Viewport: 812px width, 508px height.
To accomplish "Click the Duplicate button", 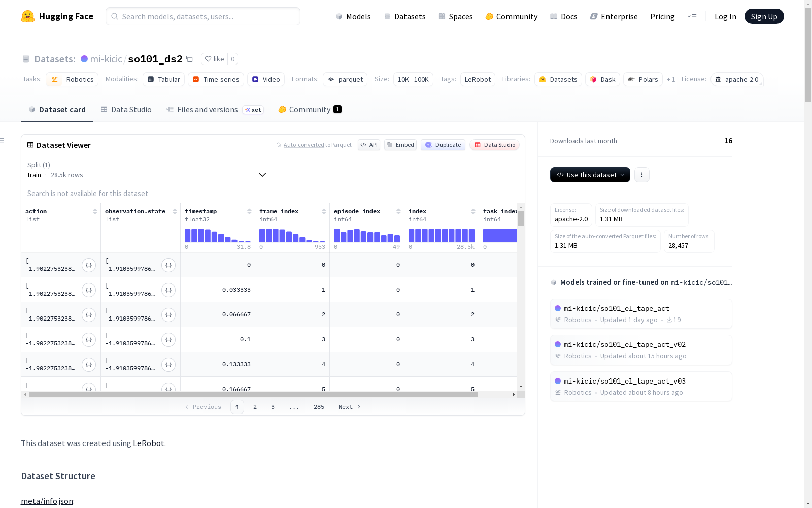I will click(443, 145).
